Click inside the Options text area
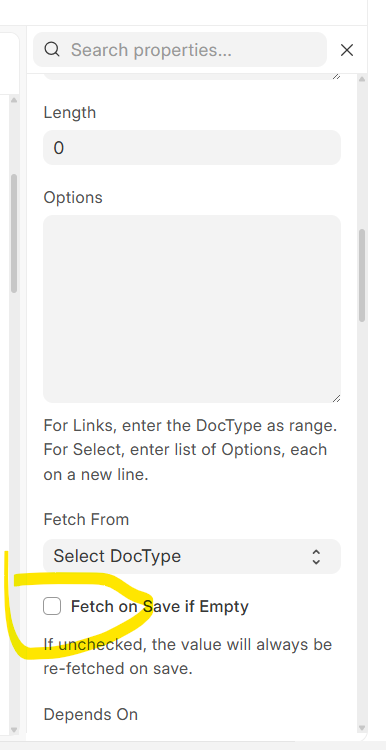Viewport: 386px width, 750px height. [192, 309]
